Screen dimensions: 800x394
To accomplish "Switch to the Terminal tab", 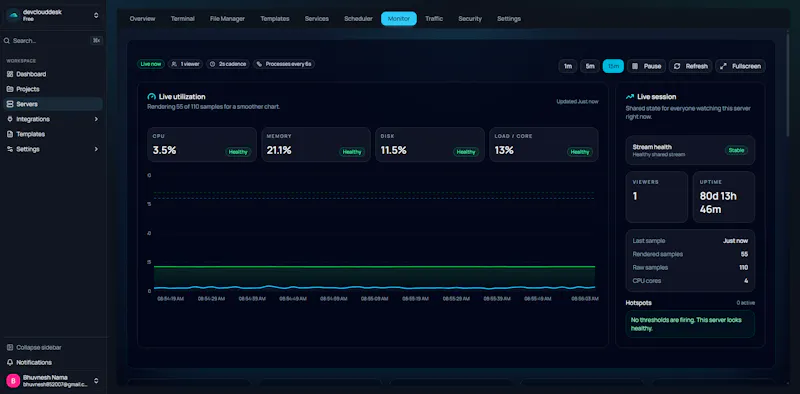I will coord(183,19).
